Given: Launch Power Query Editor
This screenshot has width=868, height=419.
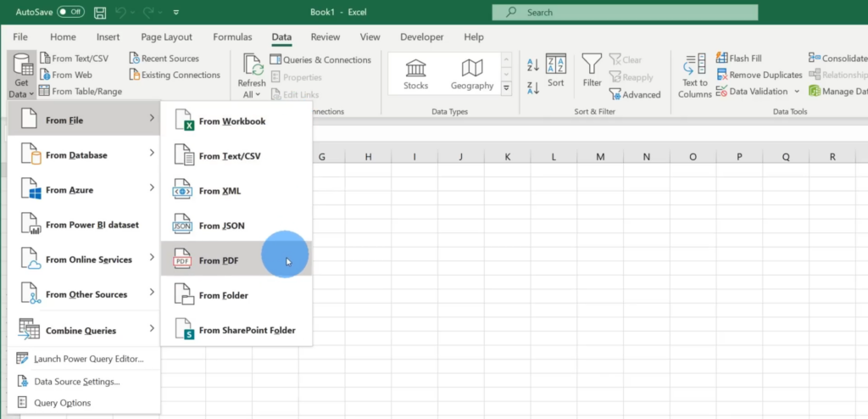Looking at the screenshot, I should pyautogui.click(x=84, y=359).
